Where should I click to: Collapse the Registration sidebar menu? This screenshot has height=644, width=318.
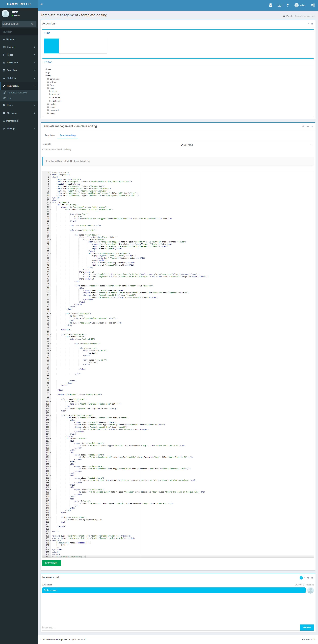click(x=19, y=86)
